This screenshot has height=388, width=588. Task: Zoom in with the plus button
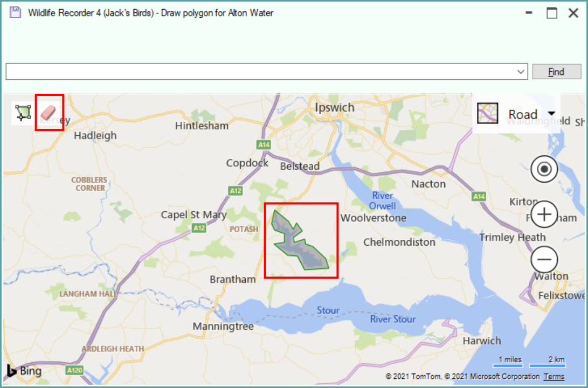544,214
